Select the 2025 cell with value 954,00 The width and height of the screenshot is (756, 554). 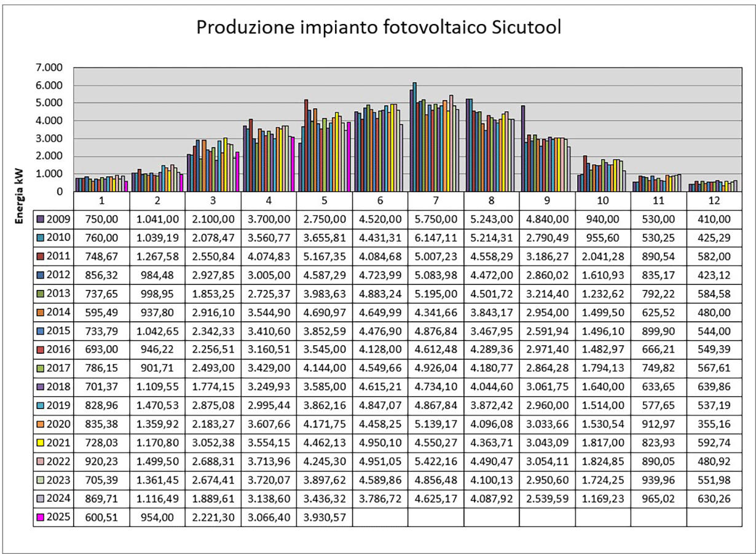coord(157,518)
